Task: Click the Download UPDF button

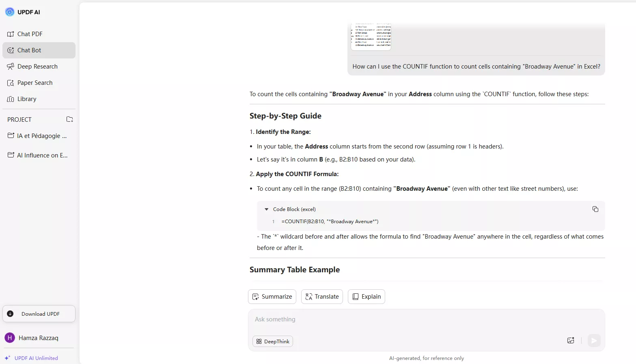Action: [x=39, y=314]
